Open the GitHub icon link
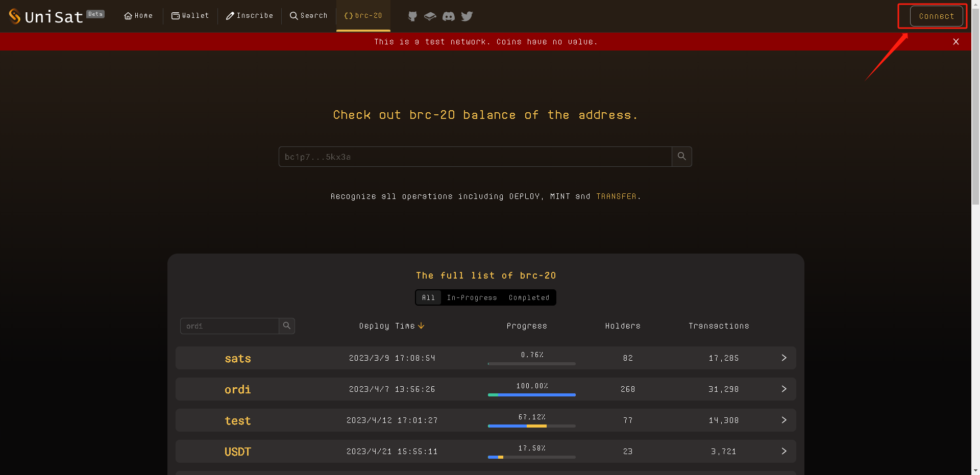The height and width of the screenshot is (475, 980). pyautogui.click(x=412, y=16)
